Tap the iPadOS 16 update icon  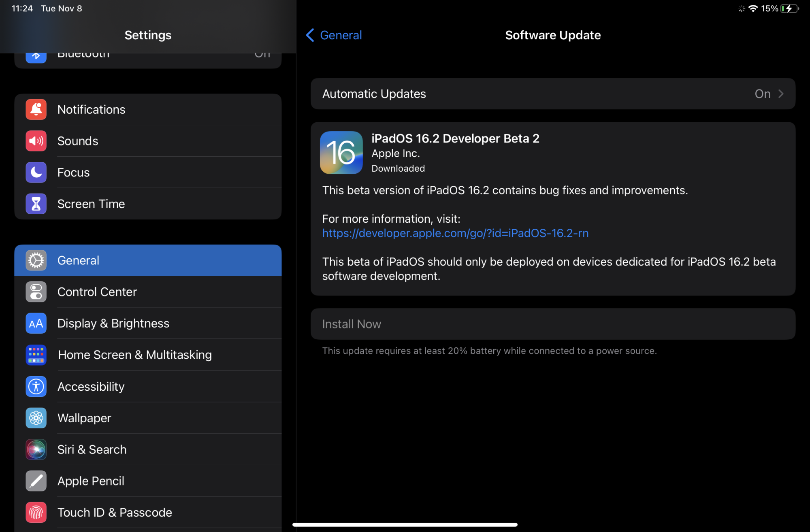pyautogui.click(x=341, y=153)
